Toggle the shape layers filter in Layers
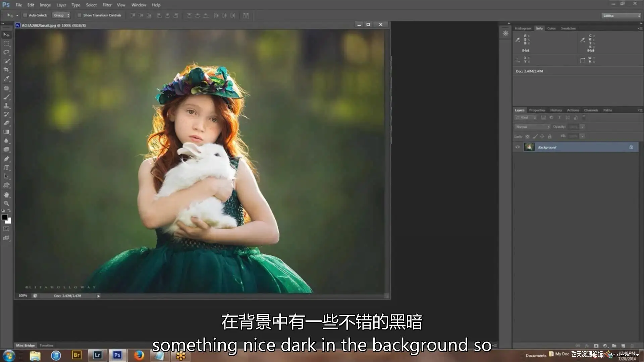This screenshot has width=644, height=362. (568, 118)
